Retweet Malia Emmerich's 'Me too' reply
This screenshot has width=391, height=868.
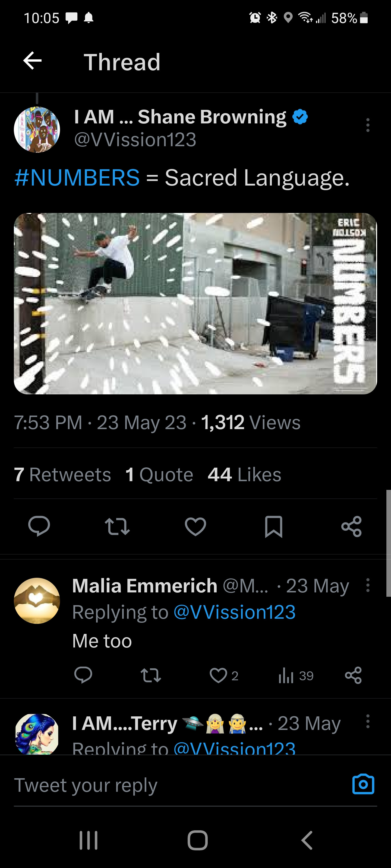point(151,676)
